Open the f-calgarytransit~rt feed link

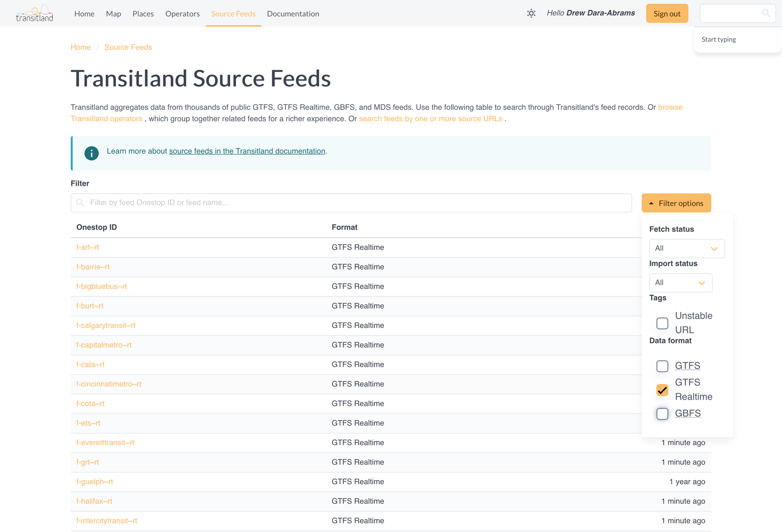pos(106,325)
